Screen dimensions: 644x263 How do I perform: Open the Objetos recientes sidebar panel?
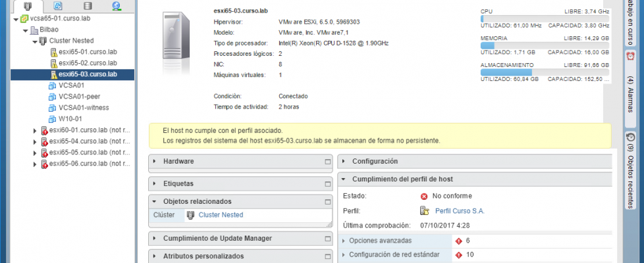630,170
